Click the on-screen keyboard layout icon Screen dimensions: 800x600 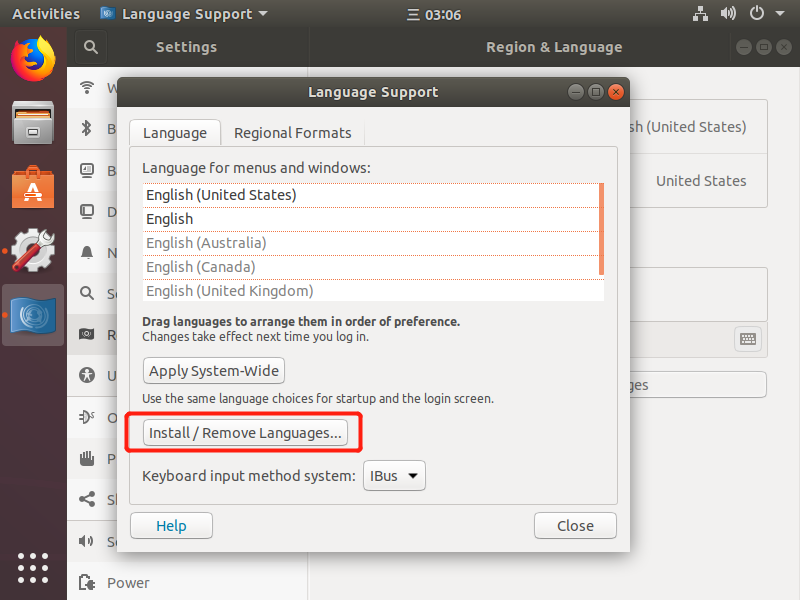(x=748, y=339)
